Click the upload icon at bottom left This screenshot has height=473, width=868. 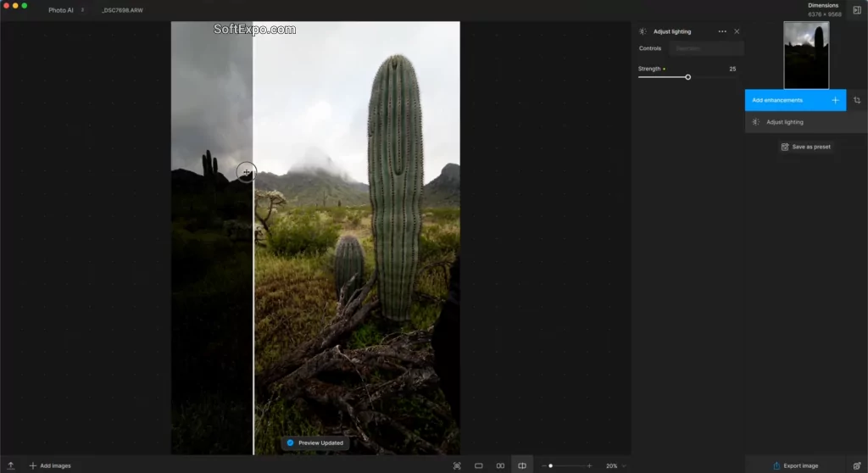pos(10,466)
